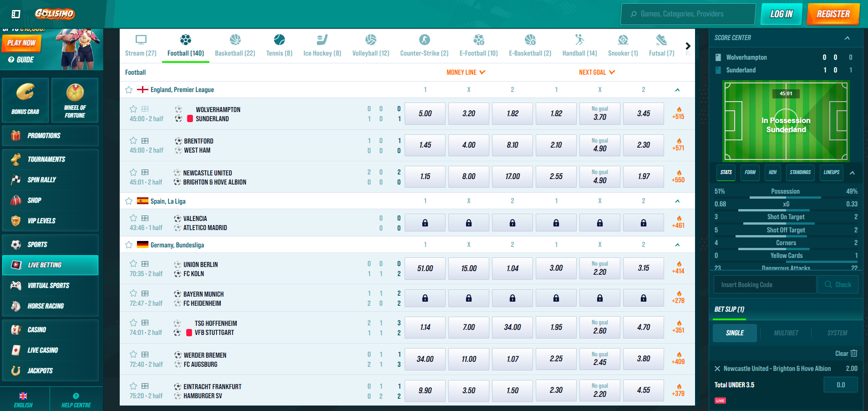Select the Handball (14) icon

(579, 40)
